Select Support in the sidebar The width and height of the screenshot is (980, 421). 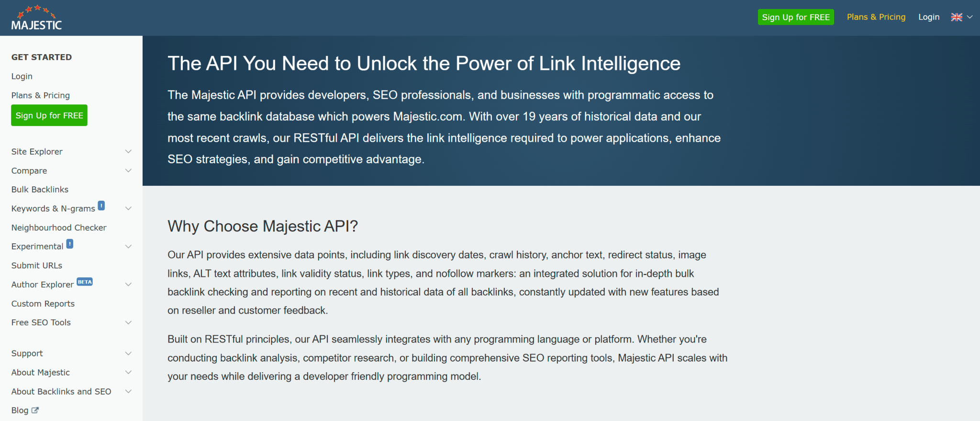(27, 353)
